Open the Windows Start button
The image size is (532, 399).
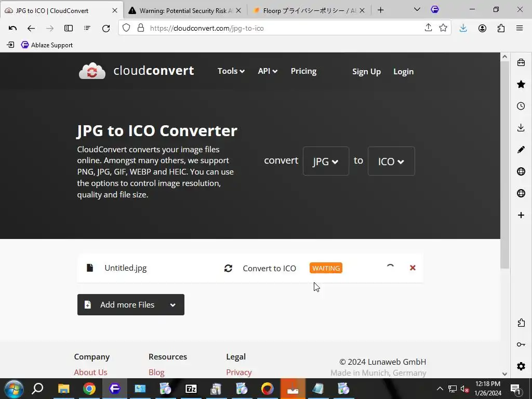(14, 389)
